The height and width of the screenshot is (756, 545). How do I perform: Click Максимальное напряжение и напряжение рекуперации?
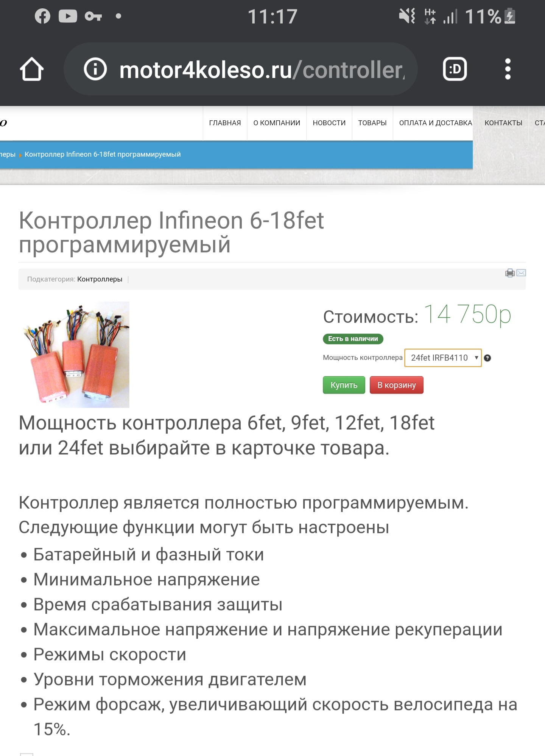click(268, 630)
